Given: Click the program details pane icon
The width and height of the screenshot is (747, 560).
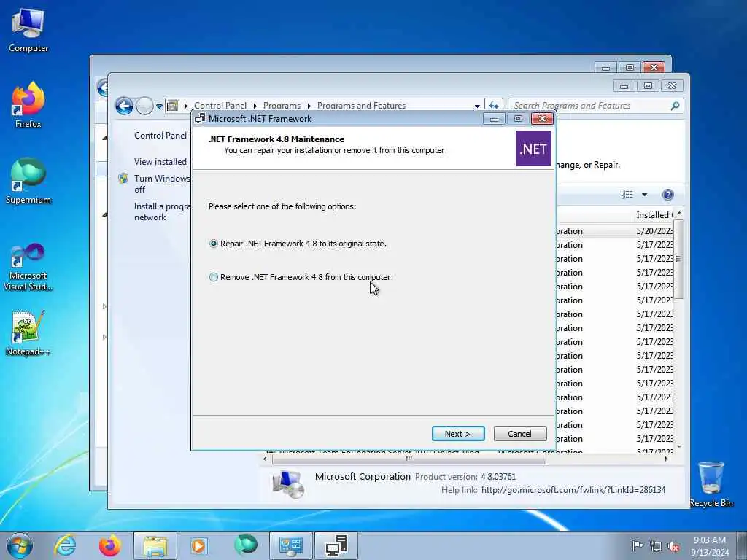Looking at the screenshot, I should [x=288, y=483].
